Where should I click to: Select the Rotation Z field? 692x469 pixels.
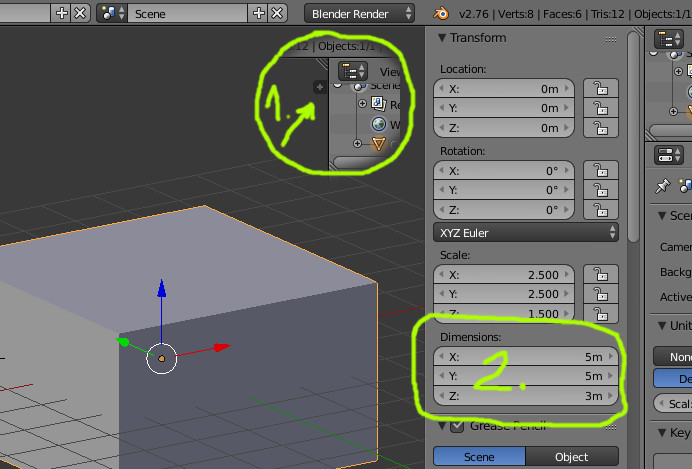point(504,210)
